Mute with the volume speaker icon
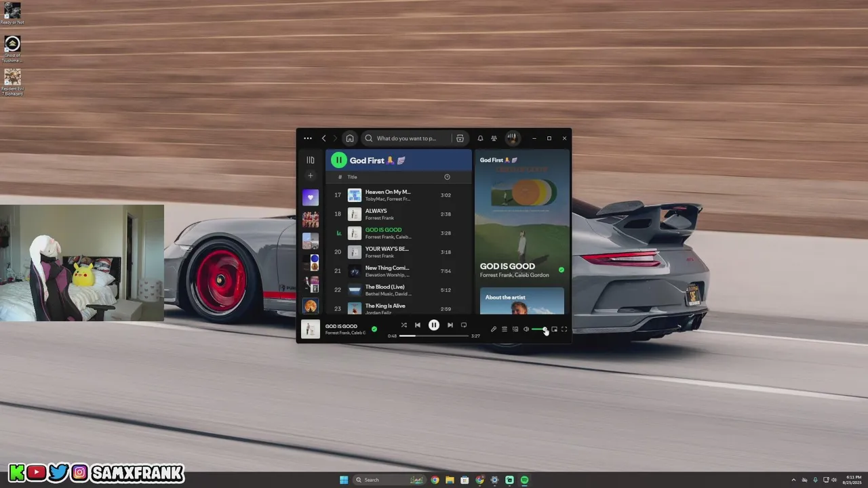The width and height of the screenshot is (868, 488). (x=526, y=329)
